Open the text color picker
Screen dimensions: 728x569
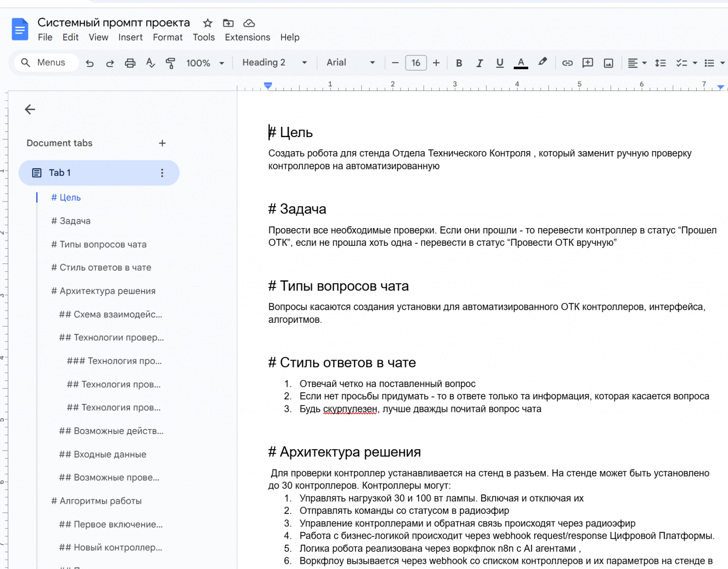tap(520, 62)
